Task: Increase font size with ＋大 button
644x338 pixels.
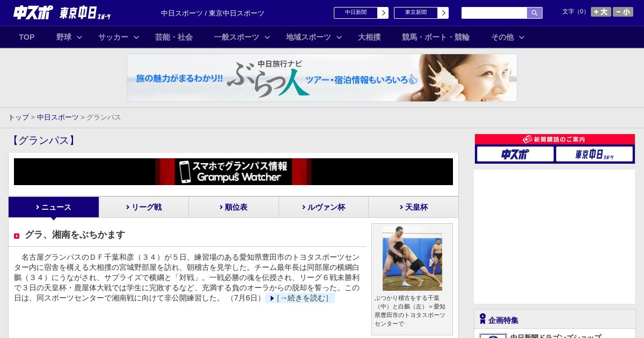Action: click(601, 12)
